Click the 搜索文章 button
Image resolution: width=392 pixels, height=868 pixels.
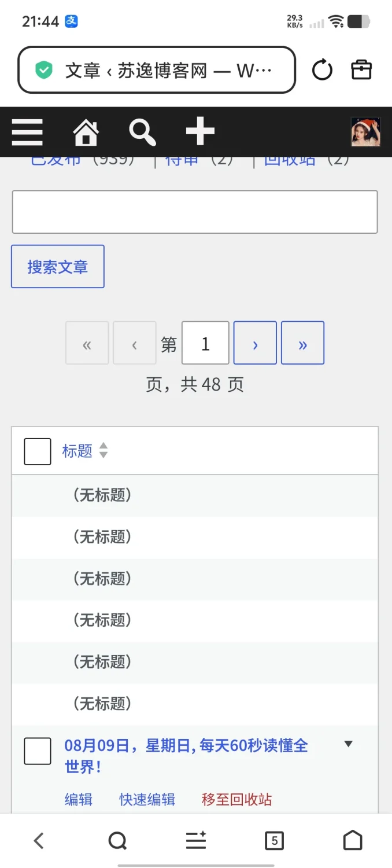coord(58,266)
